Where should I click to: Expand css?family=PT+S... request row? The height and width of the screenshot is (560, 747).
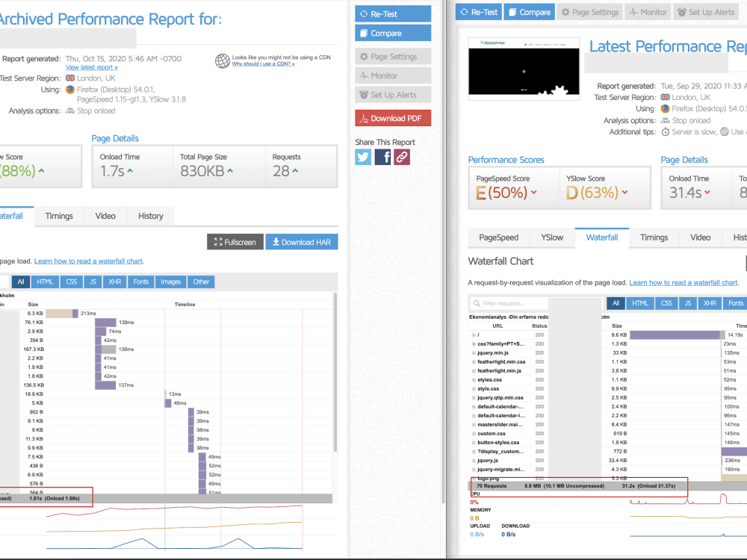474,343
